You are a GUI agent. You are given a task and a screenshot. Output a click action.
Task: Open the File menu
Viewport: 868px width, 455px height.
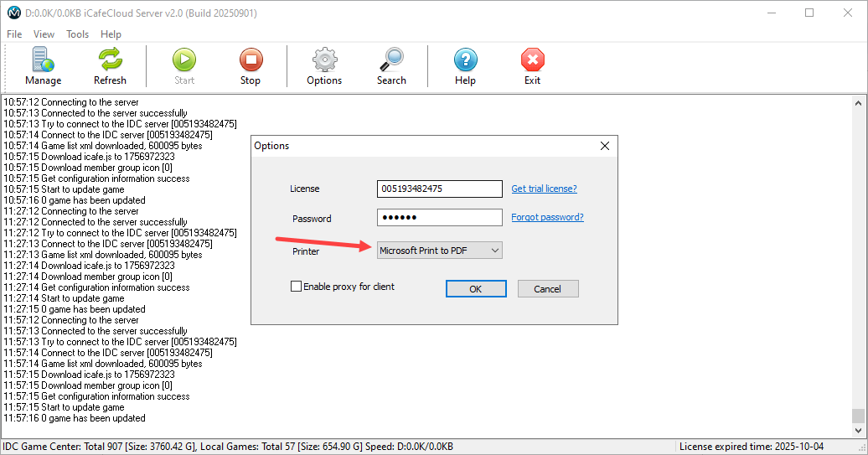14,34
